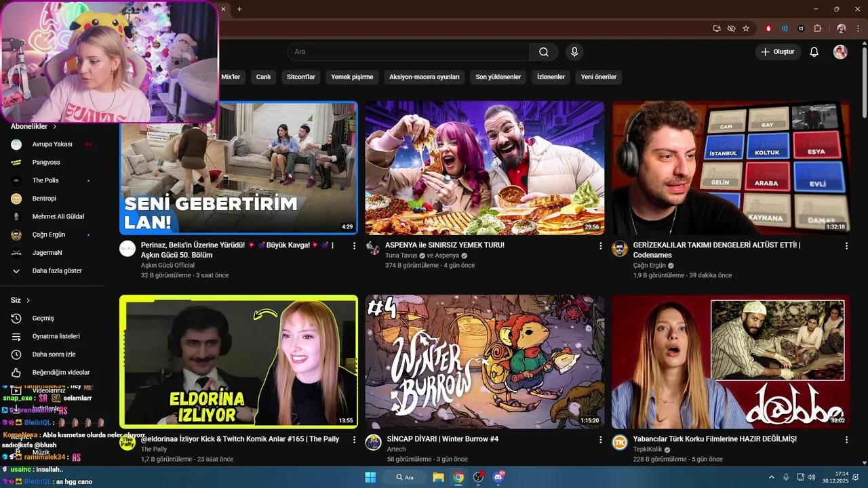Bookmark this page with the star icon

tap(746, 28)
